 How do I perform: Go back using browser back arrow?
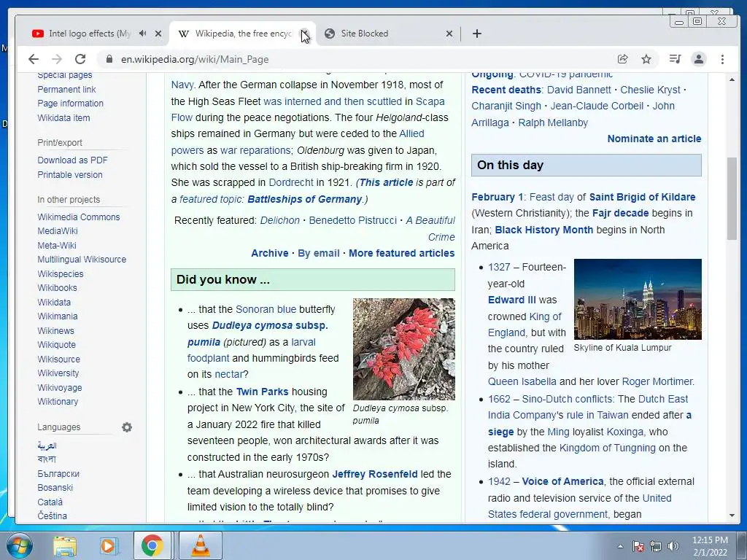pos(34,59)
